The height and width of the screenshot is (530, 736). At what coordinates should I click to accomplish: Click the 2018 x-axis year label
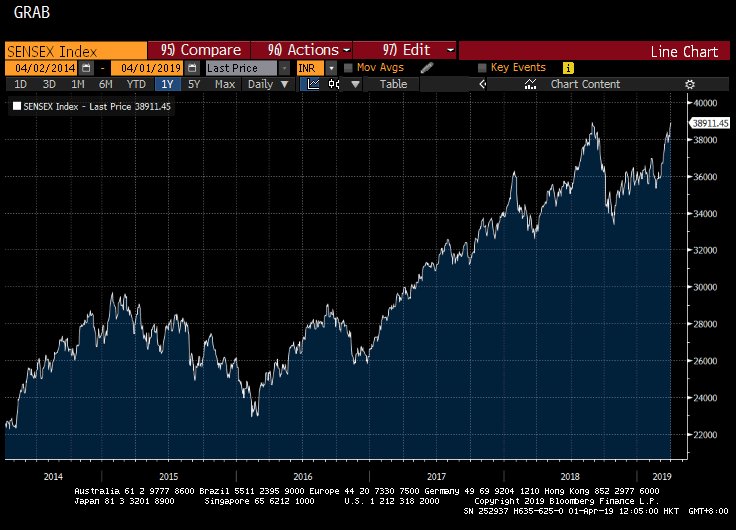click(570, 476)
